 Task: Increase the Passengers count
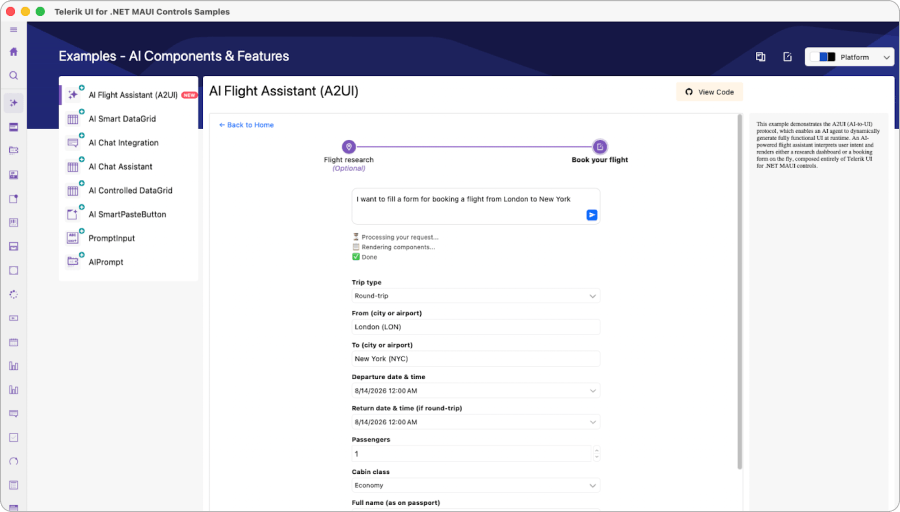(597, 450)
